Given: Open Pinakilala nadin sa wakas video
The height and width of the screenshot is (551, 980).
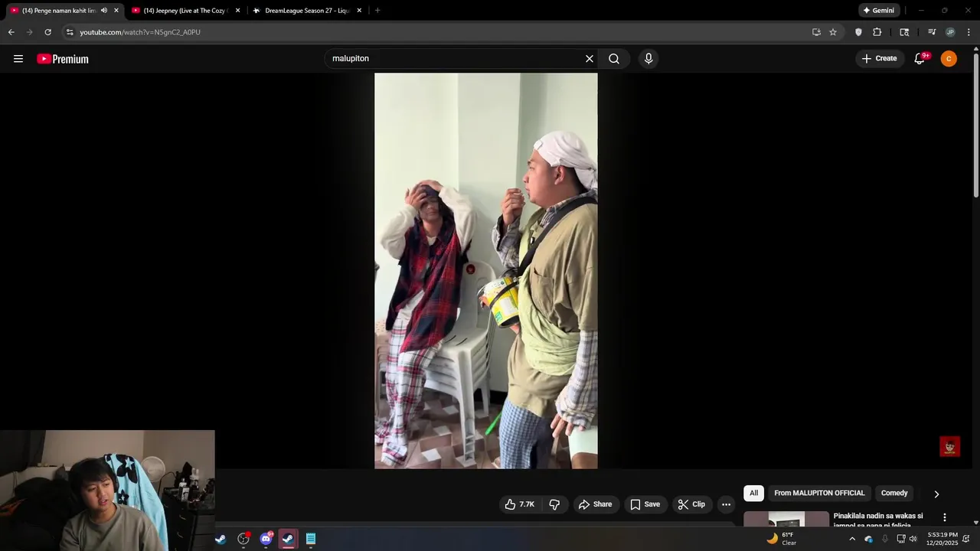Looking at the screenshot, I should (878, 520).
